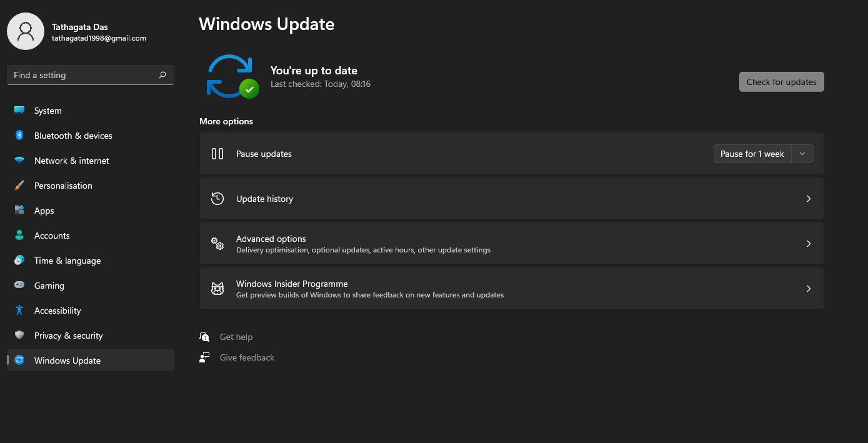Click the Give feedback person icon
Image resolution: width=868 pixels, height=443 pixels.
[x=204, y=357]
